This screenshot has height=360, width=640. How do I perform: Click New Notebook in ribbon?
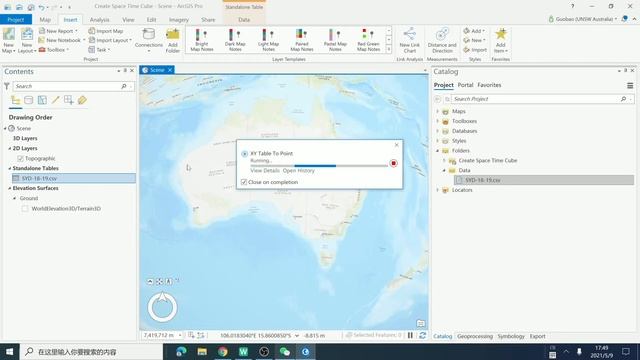coord(61,40)
